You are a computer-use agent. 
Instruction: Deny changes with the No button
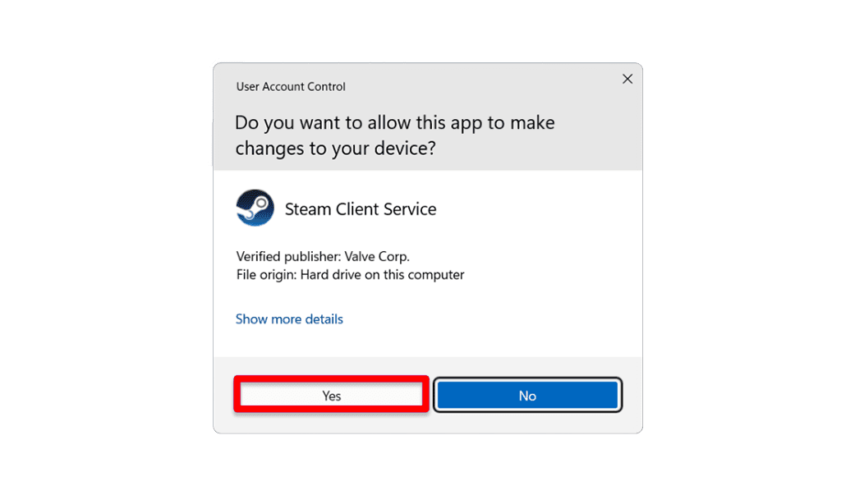527,395
